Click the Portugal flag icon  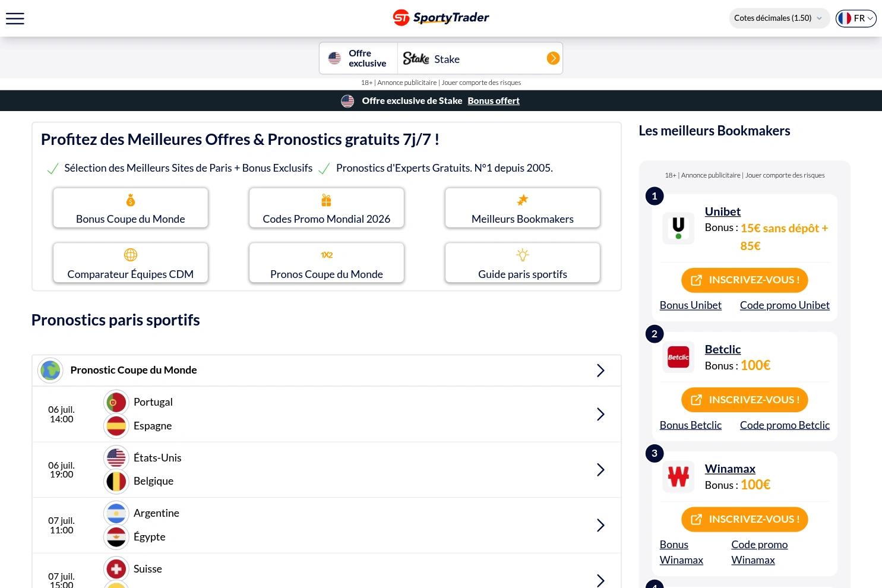point(116,402)
